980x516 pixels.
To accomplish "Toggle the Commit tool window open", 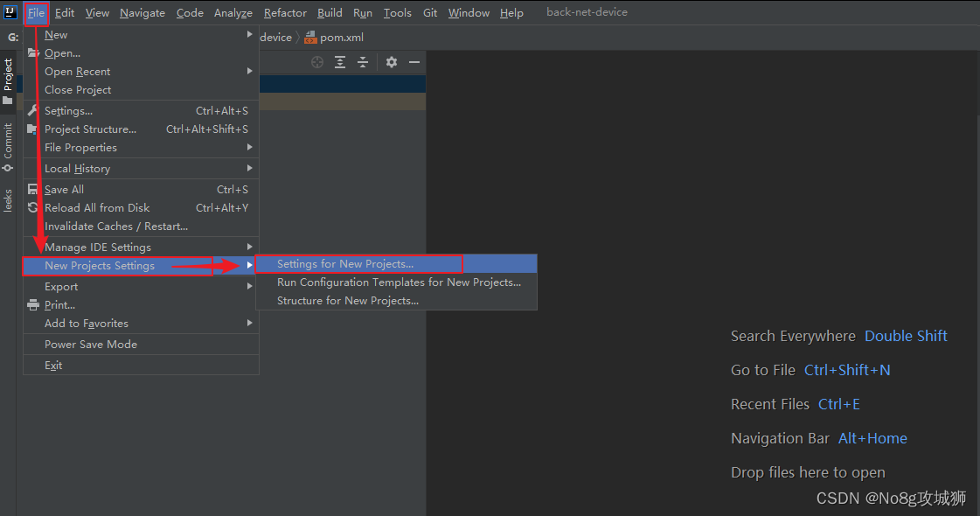I will point(8,143).
